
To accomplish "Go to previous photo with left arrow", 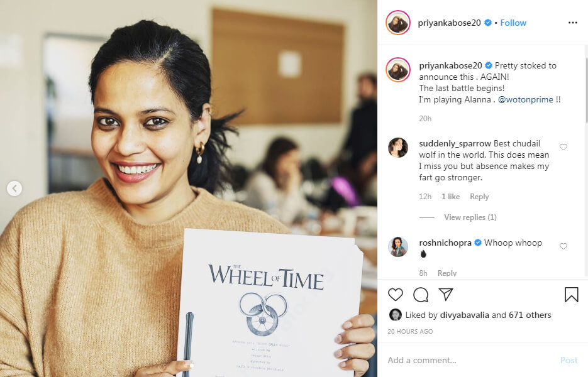I will coord(14,188).
